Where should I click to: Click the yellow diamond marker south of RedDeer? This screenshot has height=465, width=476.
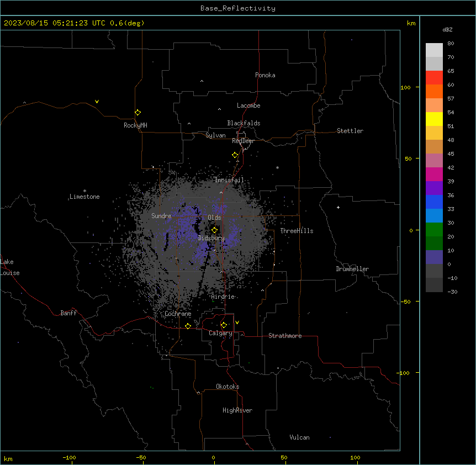click(235, 155)
